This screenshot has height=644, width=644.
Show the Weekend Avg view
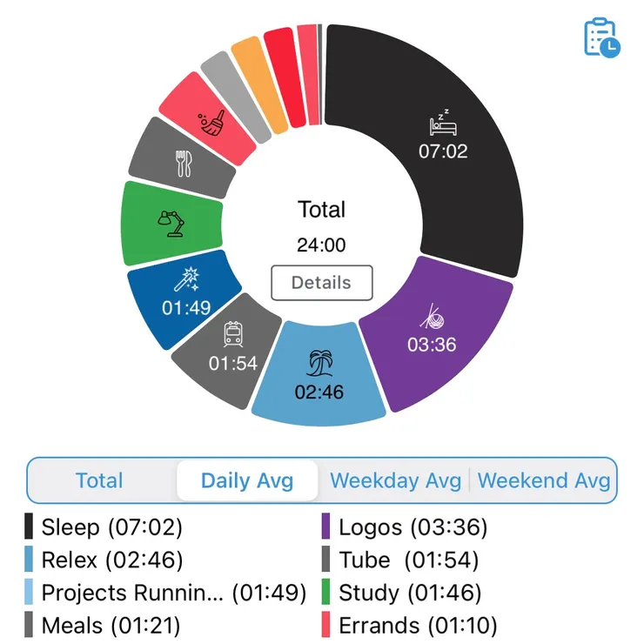(544, 480)
